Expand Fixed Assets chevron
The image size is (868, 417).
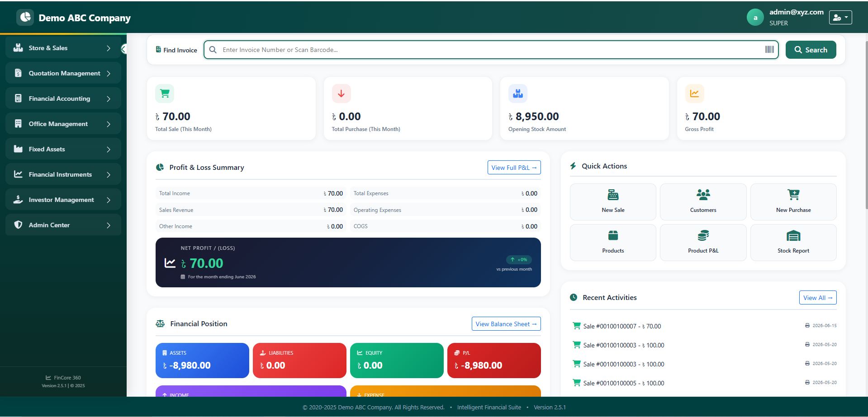(x=109, y=149)
